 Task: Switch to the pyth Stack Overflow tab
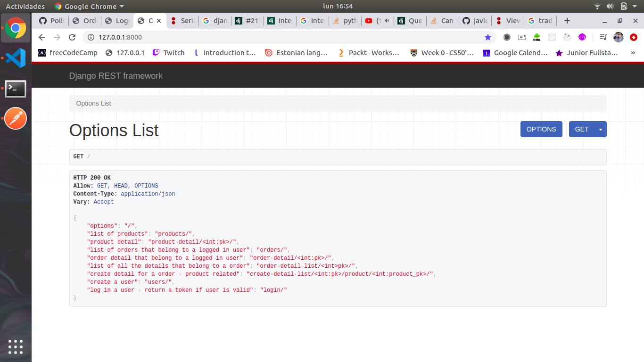(x=346, y=21)
